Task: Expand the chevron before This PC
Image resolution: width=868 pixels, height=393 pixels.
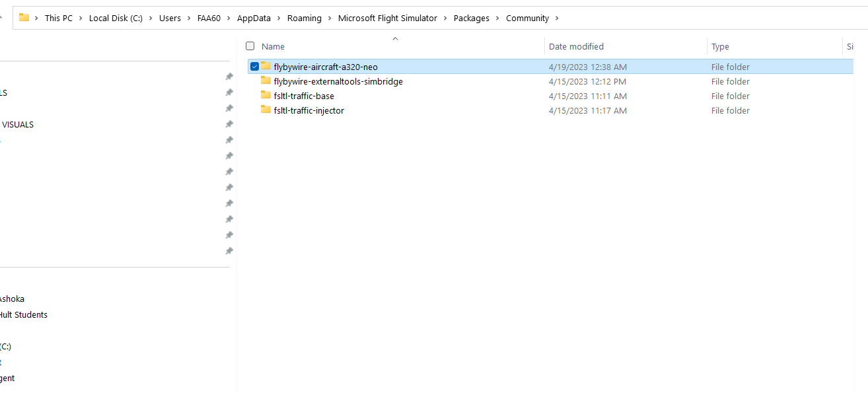Action: click(x=36, y=18)
